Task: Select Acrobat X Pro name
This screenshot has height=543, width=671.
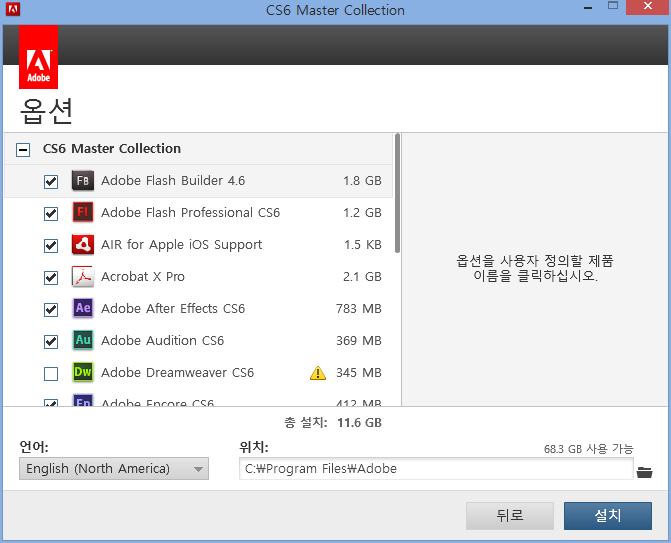Action: 143,276
